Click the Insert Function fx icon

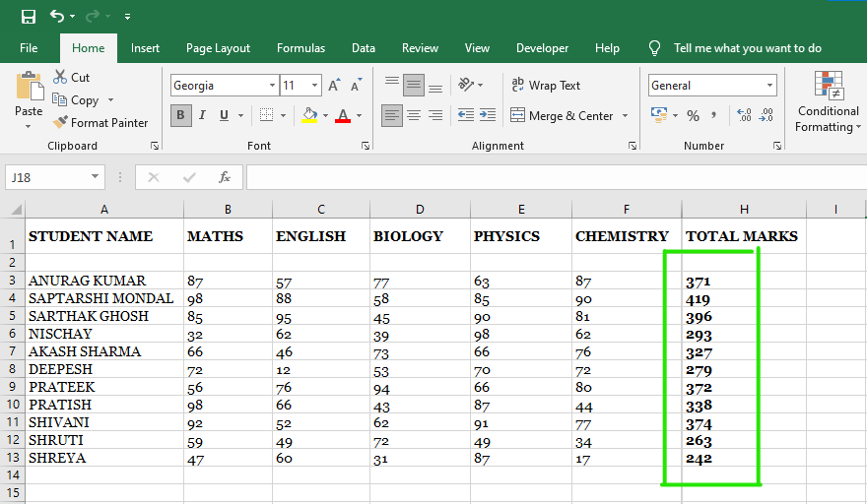coord(225,177)
